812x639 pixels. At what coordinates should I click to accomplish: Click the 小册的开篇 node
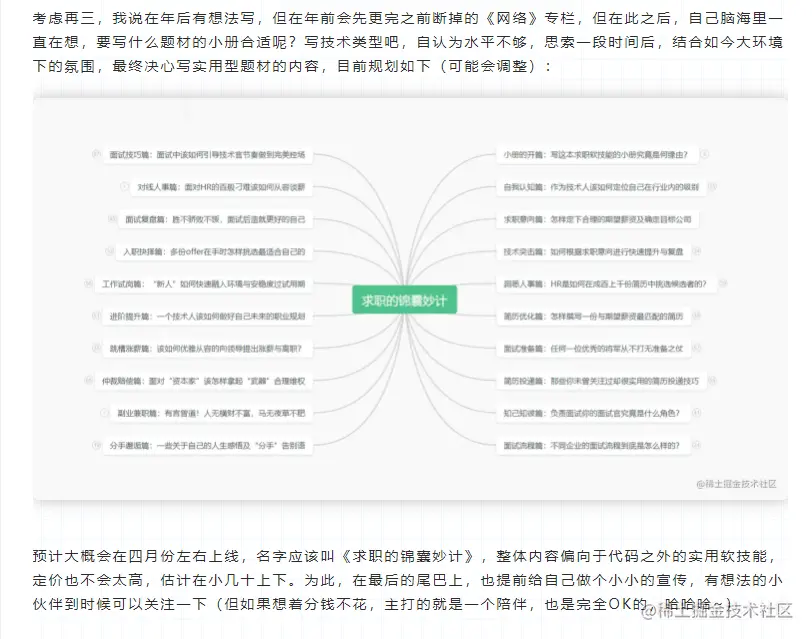coord(596,154)
